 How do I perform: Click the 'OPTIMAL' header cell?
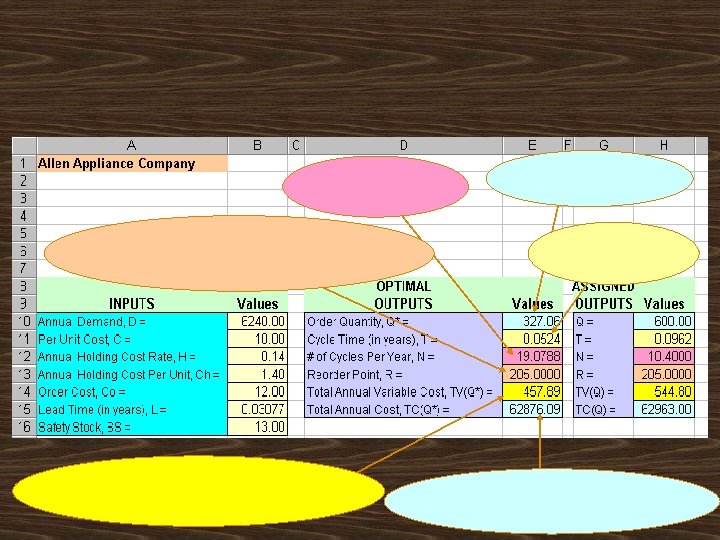[403, 286]
